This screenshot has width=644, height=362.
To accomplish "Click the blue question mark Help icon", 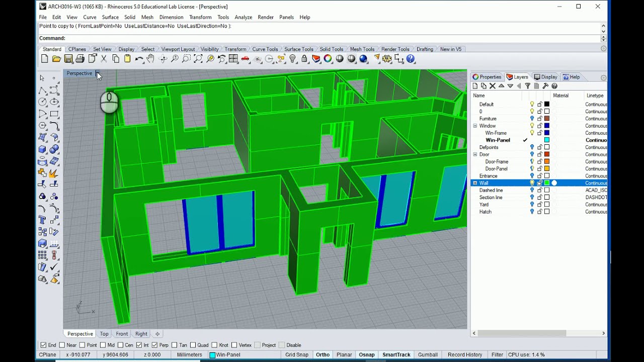I will pyautogui.click(x=411, y=59).
